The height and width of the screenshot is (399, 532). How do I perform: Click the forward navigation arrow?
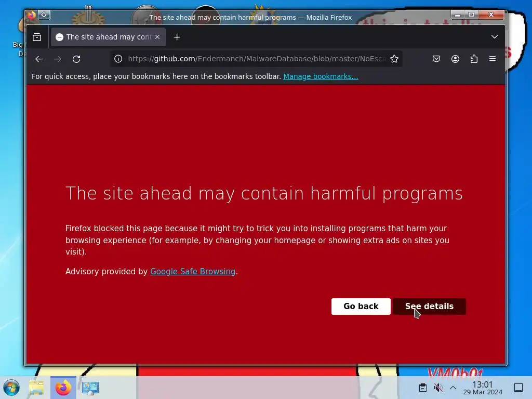pos(58,59)
